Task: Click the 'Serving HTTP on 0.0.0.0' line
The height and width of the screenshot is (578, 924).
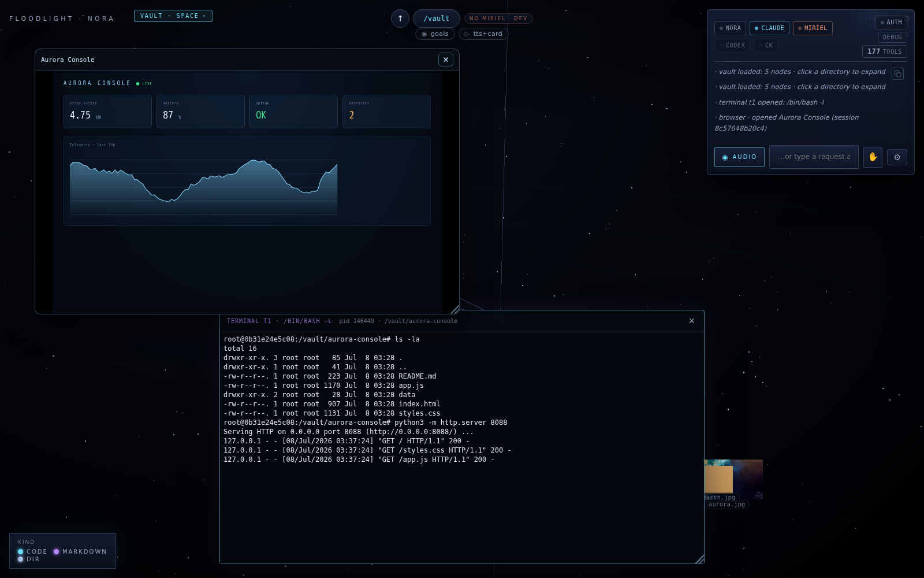Action: click(x=348, y=432)
